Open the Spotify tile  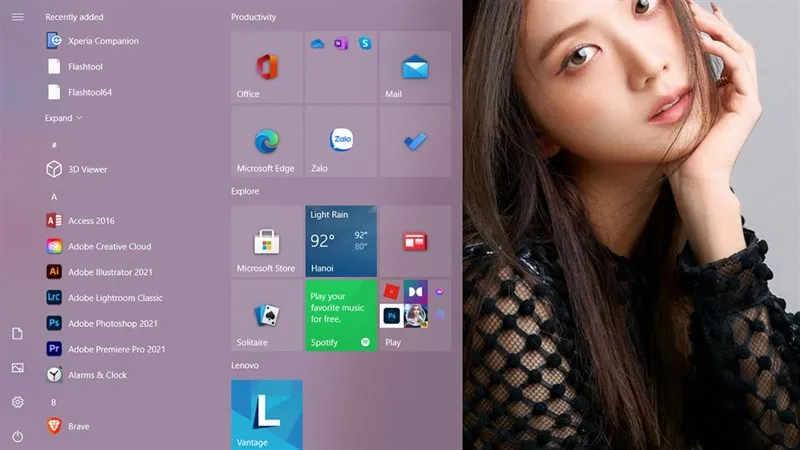click(x=341, y=315)
